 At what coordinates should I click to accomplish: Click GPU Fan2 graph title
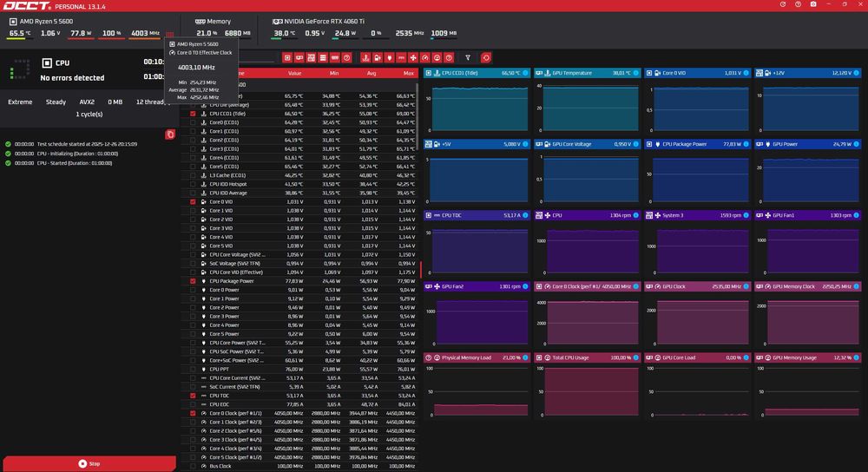click(453, 286)
